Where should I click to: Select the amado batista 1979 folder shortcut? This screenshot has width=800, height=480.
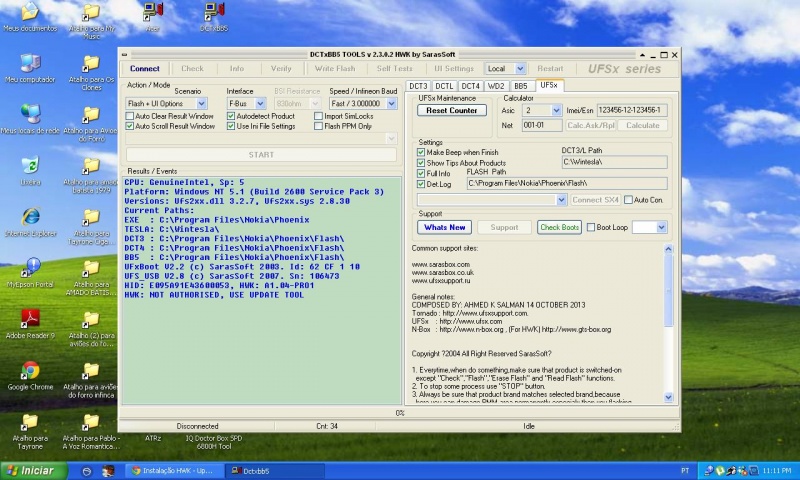click(91, 175)
